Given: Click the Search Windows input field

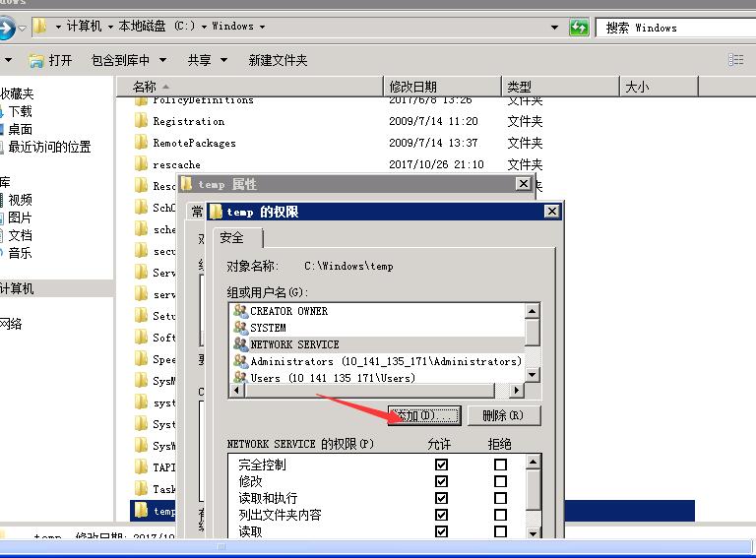Looking at the screenshot, I should pyautogui.click(x=676, y=28).
